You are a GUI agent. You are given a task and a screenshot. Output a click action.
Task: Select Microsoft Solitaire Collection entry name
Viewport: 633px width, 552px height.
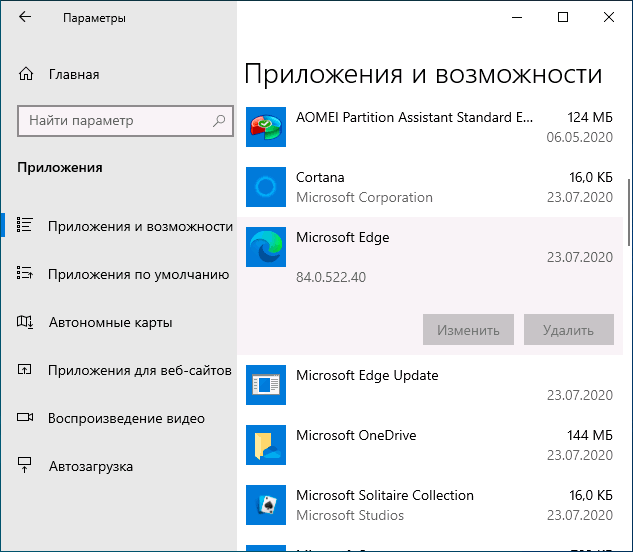point(385,495)
